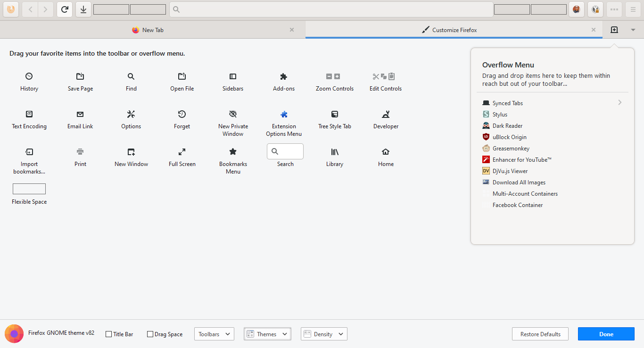Click the Search box widget in palette

point(285,151)
